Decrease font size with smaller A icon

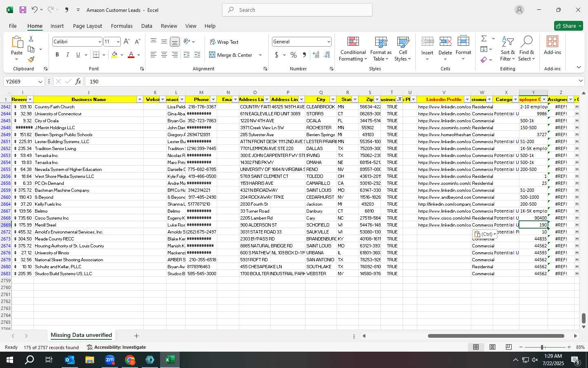point(137,42)
